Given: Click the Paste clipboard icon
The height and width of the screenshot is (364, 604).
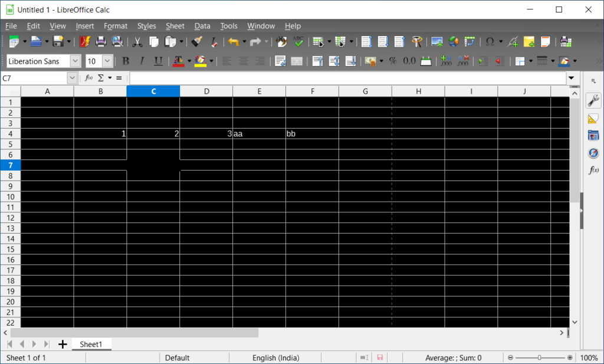Looking at the screenshot, I should [170, 42].
